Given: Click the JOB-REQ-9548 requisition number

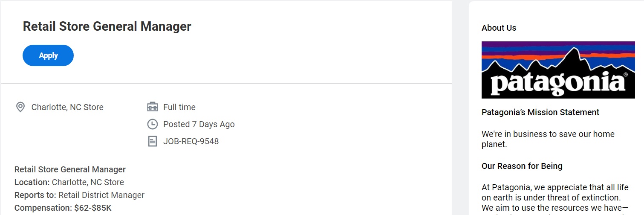Looking at the screenshot, I should tap(191, 141).
